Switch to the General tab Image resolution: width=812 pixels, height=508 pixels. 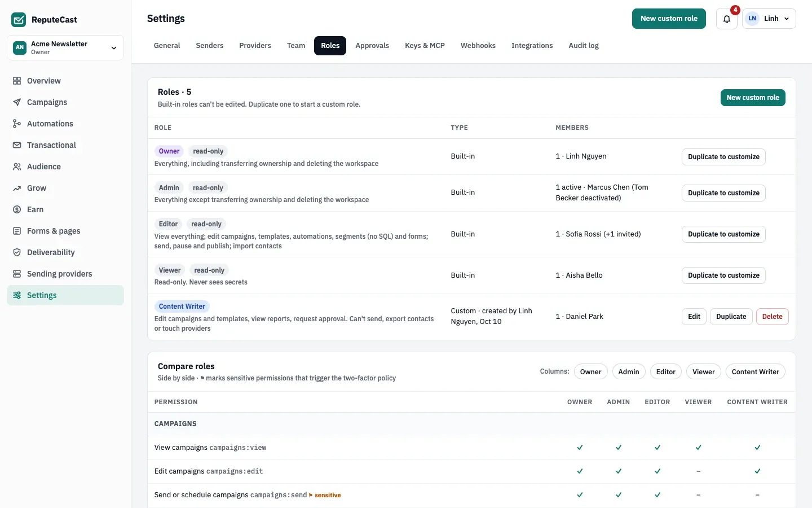point(167,46)
